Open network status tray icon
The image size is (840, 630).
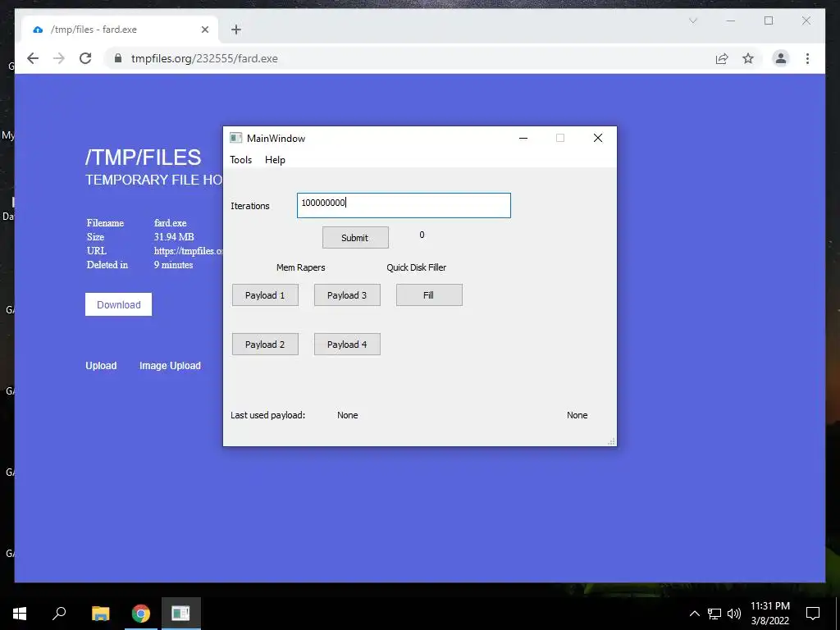click(x=714, y=614)
